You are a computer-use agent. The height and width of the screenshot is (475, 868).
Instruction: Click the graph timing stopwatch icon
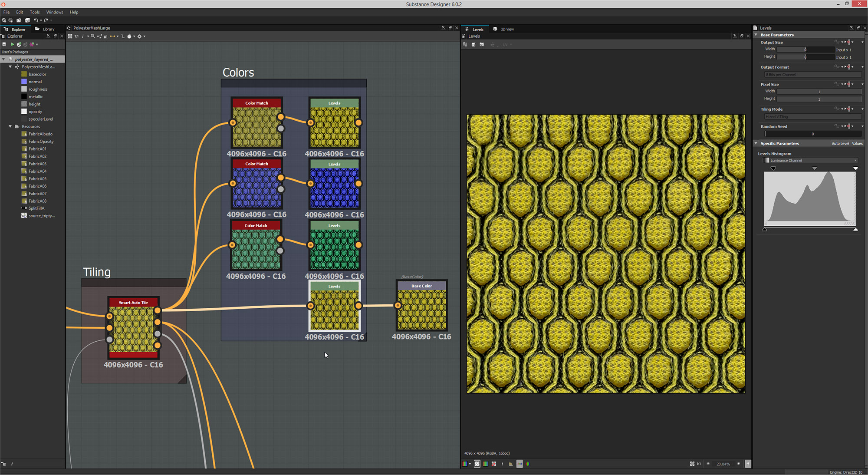pyautogui.click(x=129, y=36)
